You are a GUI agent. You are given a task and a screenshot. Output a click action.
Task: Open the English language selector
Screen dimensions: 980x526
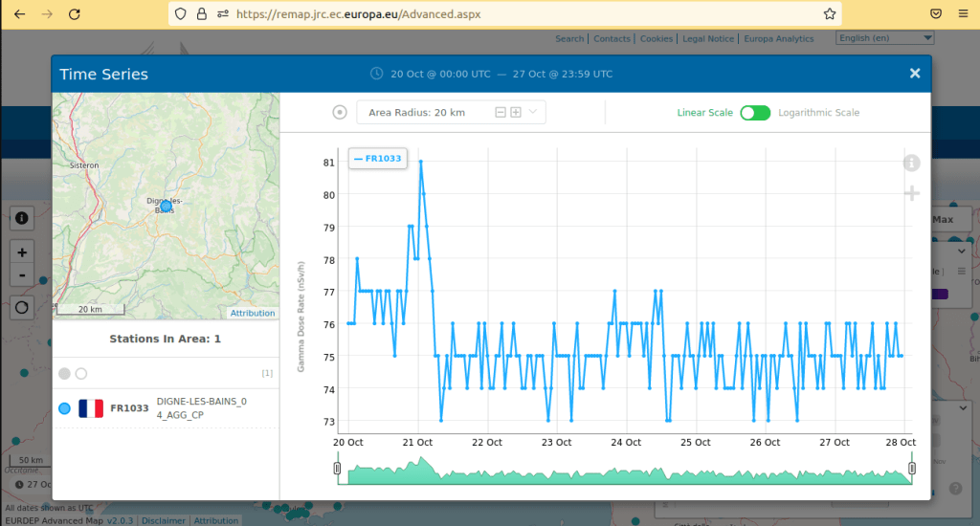click(884, 38)
